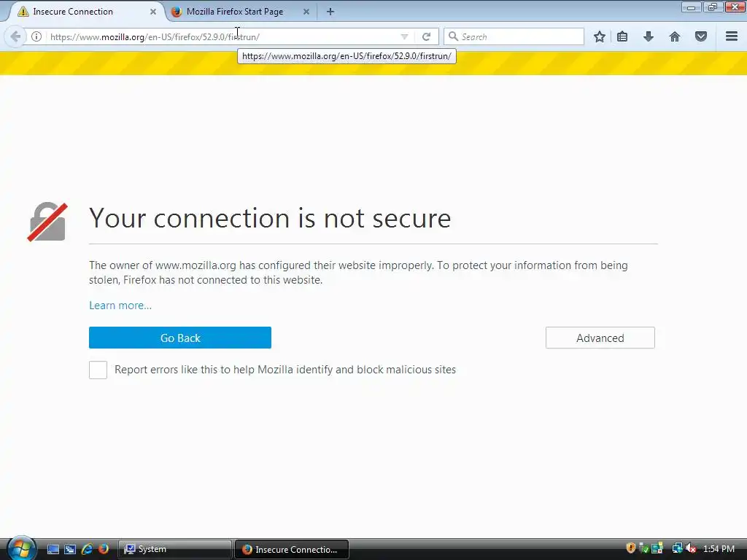
Task: Click the 'Your connection is not secure' heading
Action: pyautogui.click(x=270, y=219)
